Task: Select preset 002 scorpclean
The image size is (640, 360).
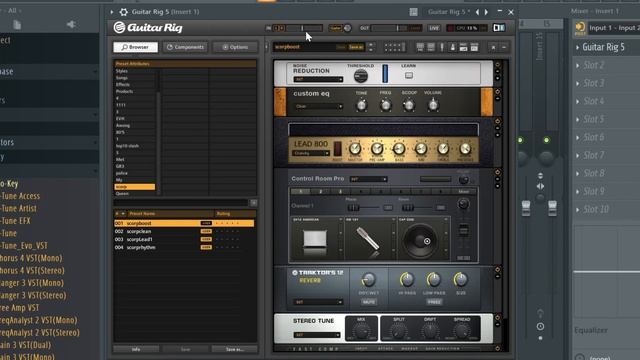Action: (x=184, y=231)
